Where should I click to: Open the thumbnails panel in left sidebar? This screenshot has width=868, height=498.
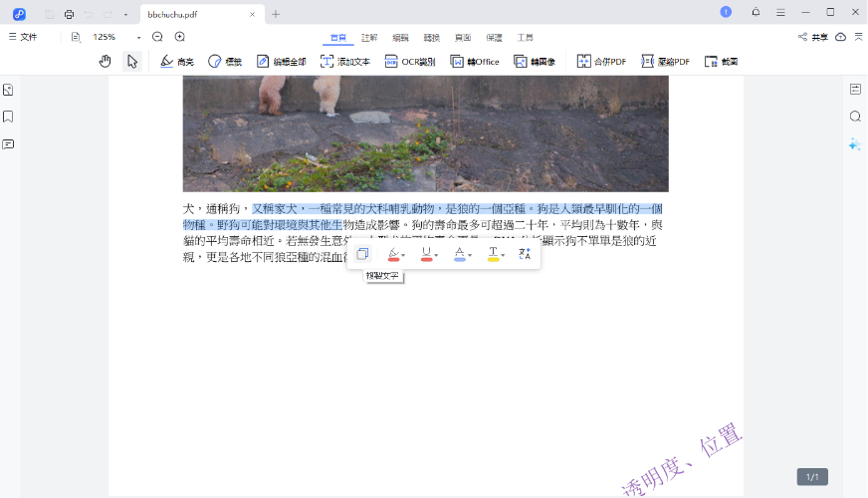pos(8,90)
